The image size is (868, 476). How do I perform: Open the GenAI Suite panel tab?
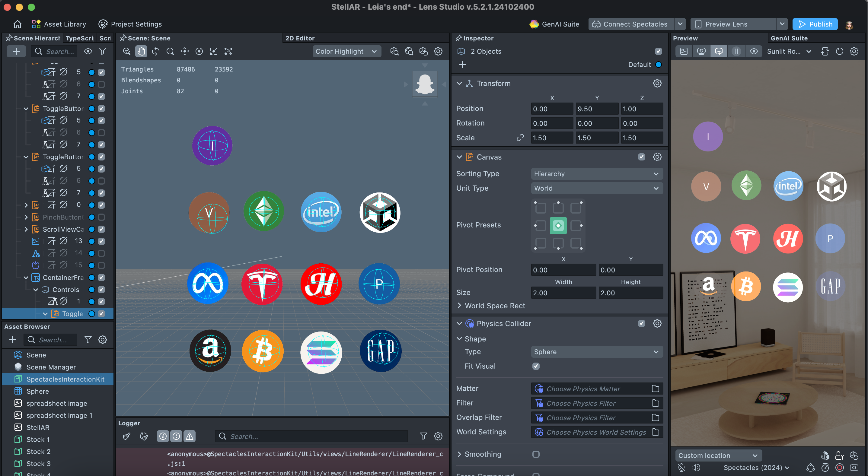[789, 38]
